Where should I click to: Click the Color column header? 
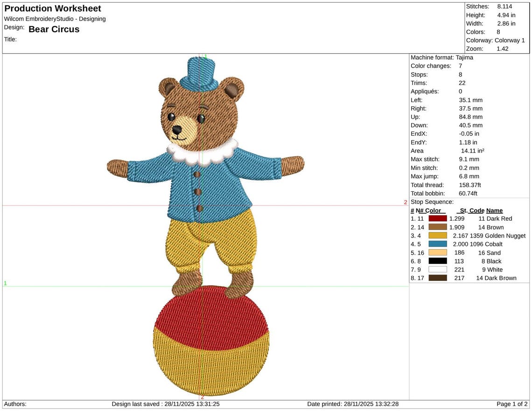435,210
